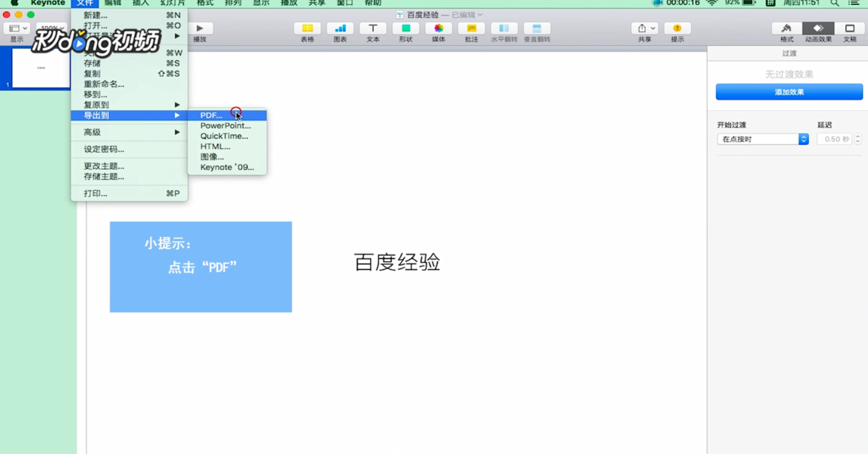The height and width of the screenshot is (454, 868).
Task: Click the input method icon
Action: pos(771,3)
